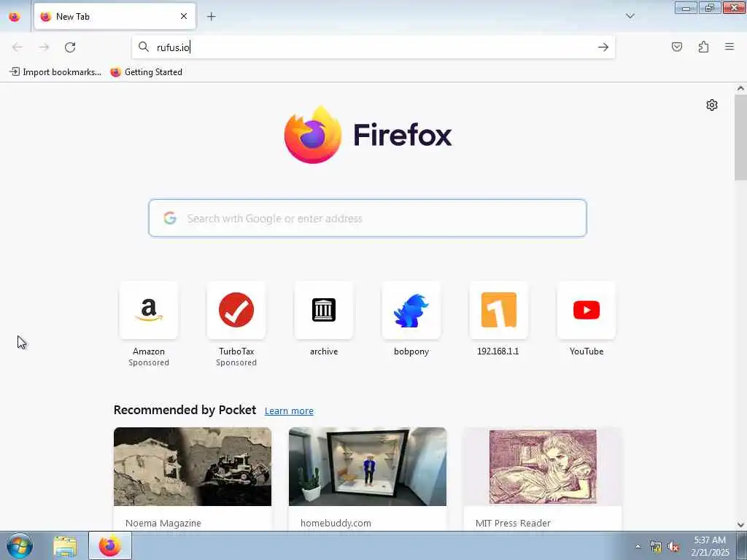This screenshot has width=747, height=560.
Task: Open the Noema Magazine story thumbnail
Action: pos(193,467)
